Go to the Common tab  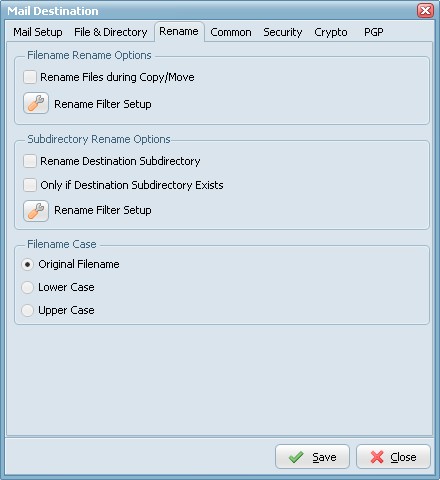click(x=231, y=32)
